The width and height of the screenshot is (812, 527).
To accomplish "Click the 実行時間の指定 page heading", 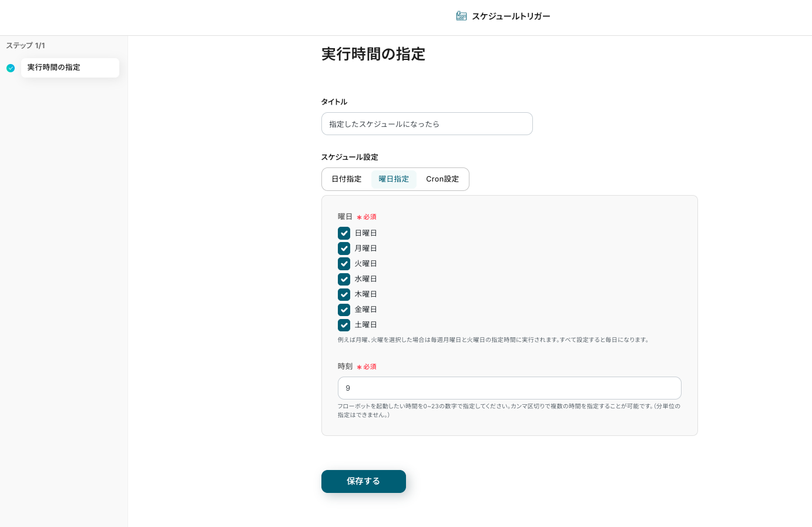I will coord(373,54).
